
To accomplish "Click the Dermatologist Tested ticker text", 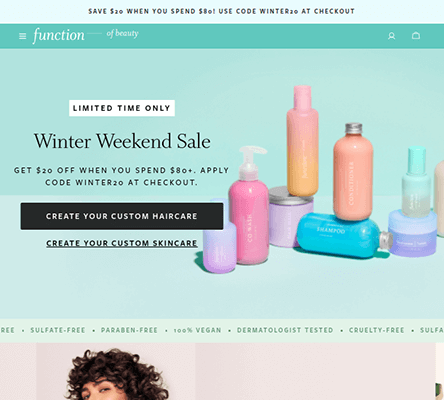I will pyautogui.click(x=285, y=330).
